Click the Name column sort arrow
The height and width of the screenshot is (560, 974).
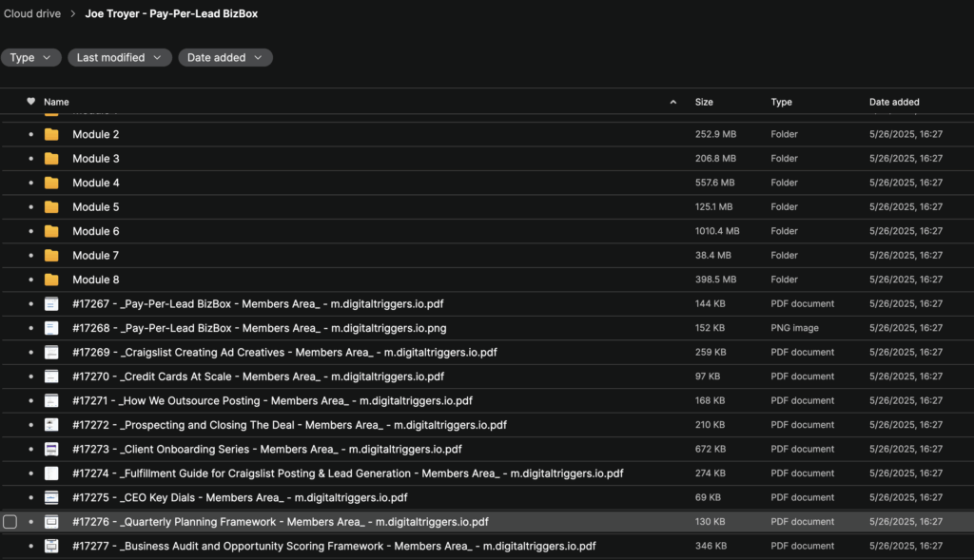coord(672,102)
